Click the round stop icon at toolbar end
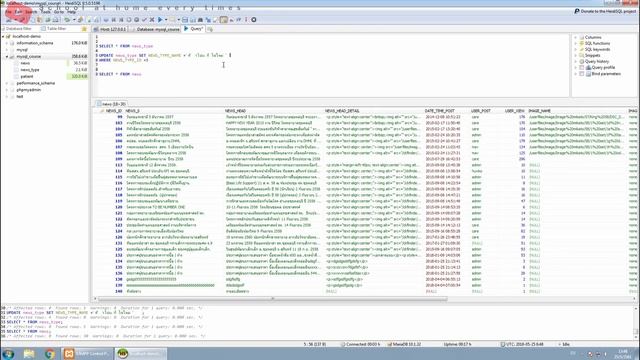This screenshot has width=640, height=360. point(253,20)
